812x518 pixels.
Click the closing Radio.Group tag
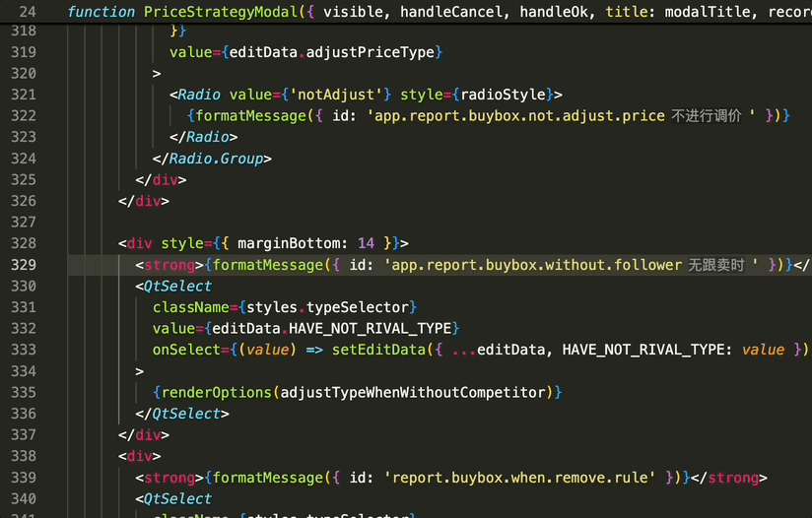point(212,159)
